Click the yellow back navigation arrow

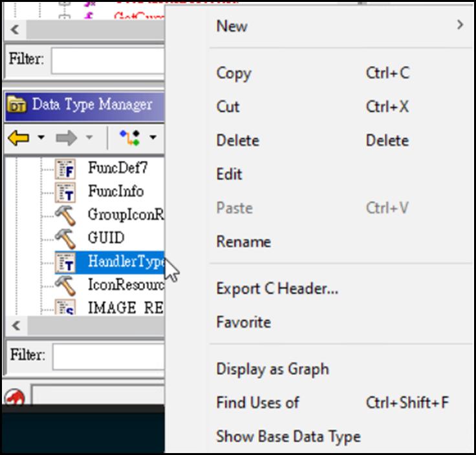18,138
